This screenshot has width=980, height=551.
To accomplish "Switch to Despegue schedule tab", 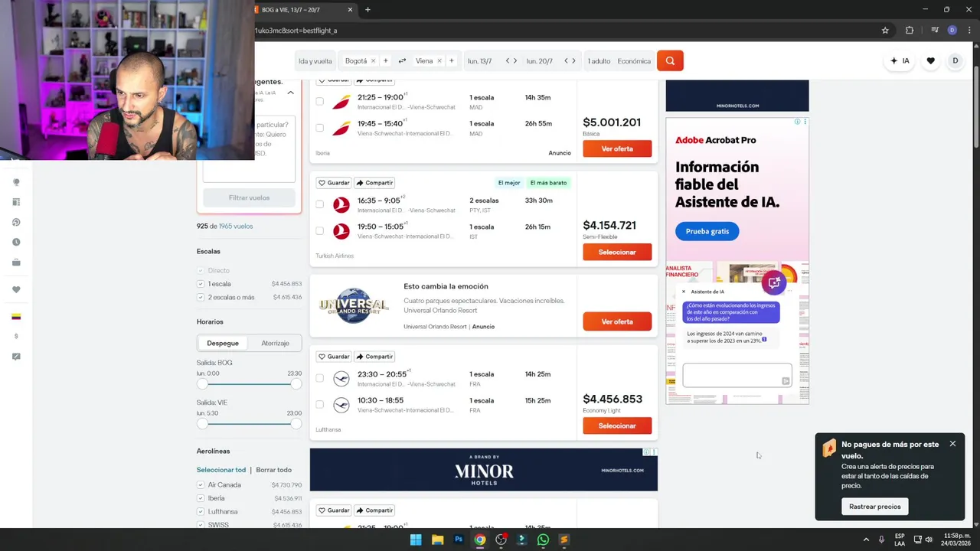I will (x=223, y=343).
